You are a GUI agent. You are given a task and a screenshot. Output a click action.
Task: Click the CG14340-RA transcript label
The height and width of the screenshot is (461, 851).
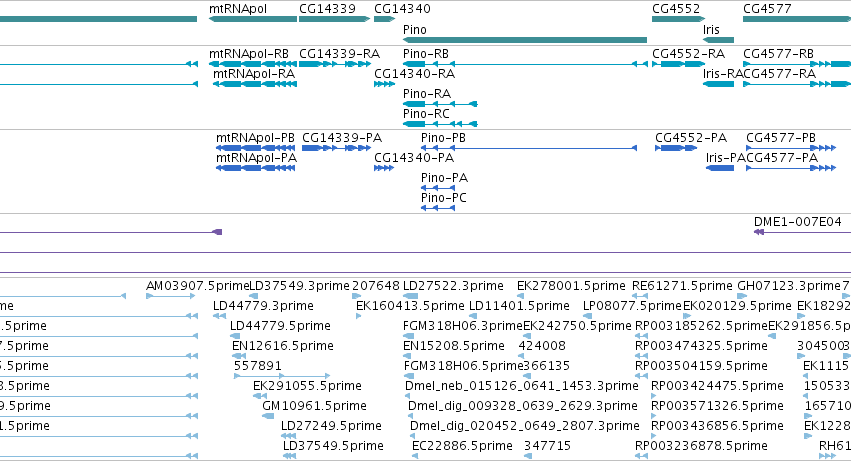415,74
